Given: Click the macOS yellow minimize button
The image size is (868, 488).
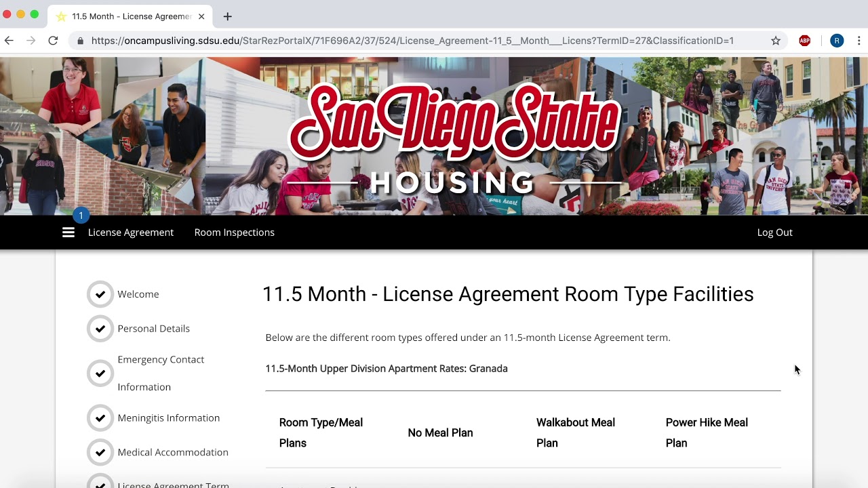Looking at the screenshot, I should coord(20,14).
